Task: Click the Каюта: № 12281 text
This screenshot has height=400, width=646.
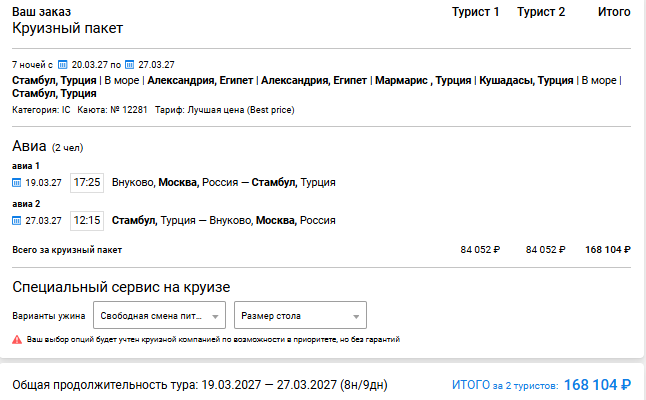Action: pos(112,110)
